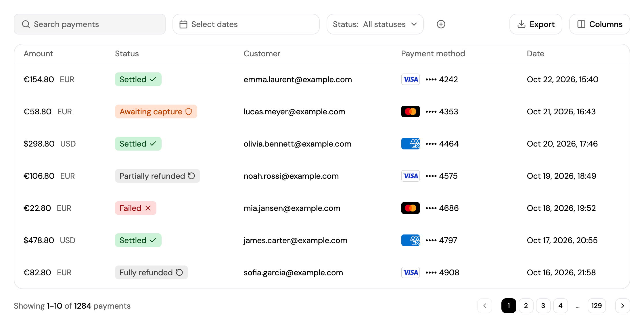The height and width of the screenshot is (327, 644).
Task: Click the pagination ellipsis
Action: (x=578, y=307)
